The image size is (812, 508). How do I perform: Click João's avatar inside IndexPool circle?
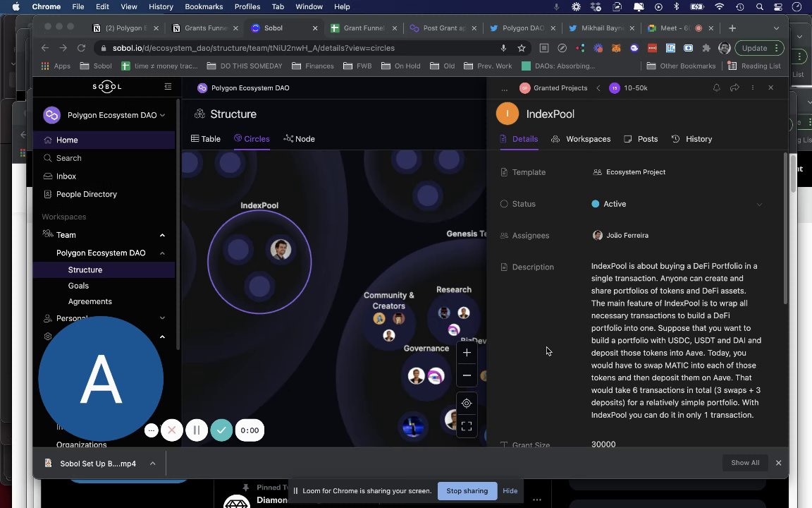coord(281,249)
